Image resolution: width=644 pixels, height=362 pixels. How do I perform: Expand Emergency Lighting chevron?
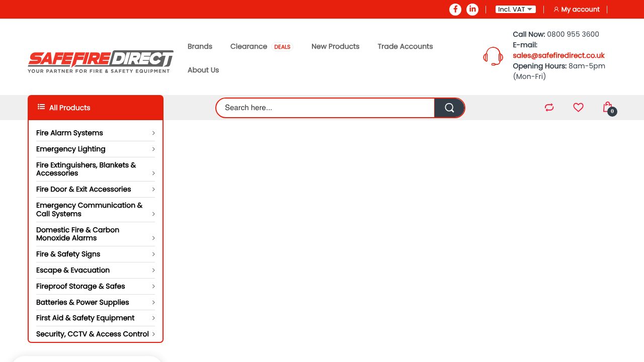click(153, 149)
